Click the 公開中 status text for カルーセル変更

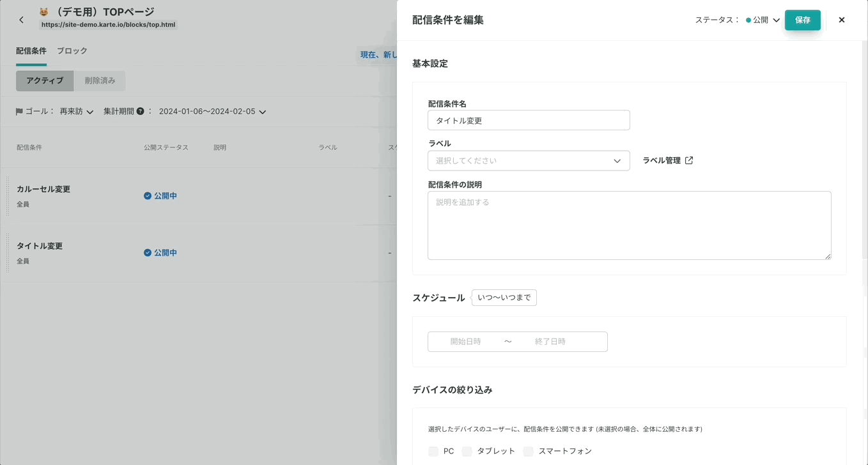pyautogui.click(x=166, y=196)
